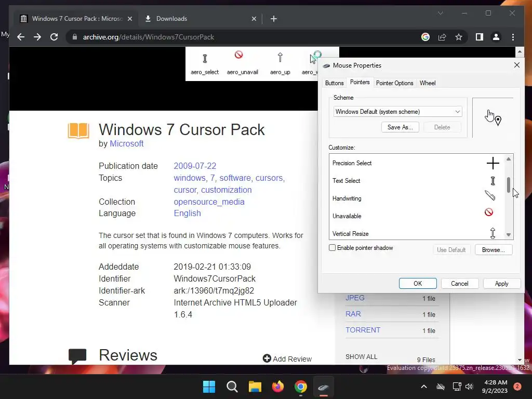Close the Windows 7 Cursor Pack tab
Screen dimensions: 532x399
point(129,19)
